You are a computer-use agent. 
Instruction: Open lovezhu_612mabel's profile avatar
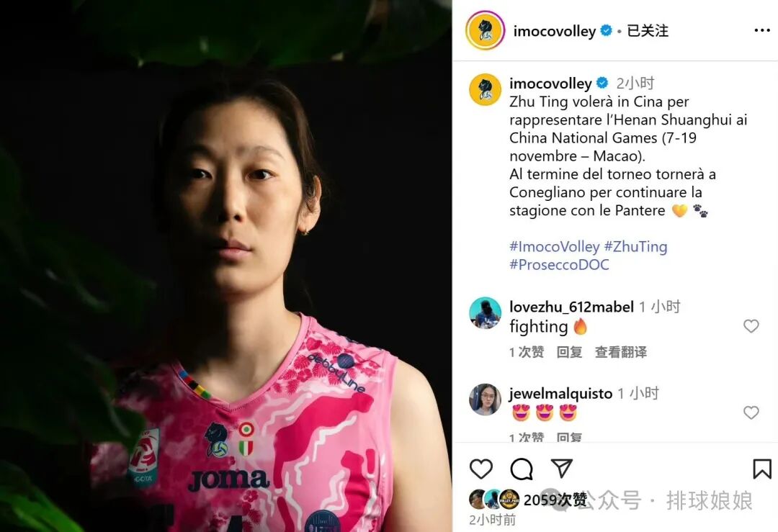point(486,313)
